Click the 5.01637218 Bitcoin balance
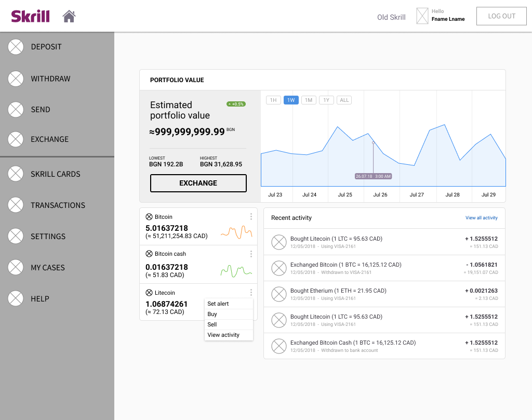Viewport: 532px width, 420px height. [x=167, y=228]
